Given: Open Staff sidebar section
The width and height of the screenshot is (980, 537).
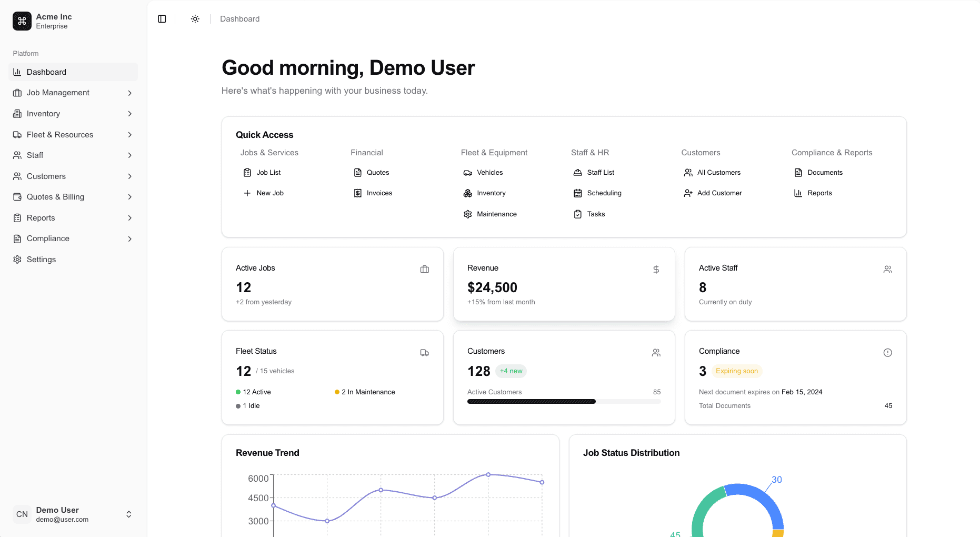Looking at the screenshot, I should pyautogui.click(x=73, y=155).
